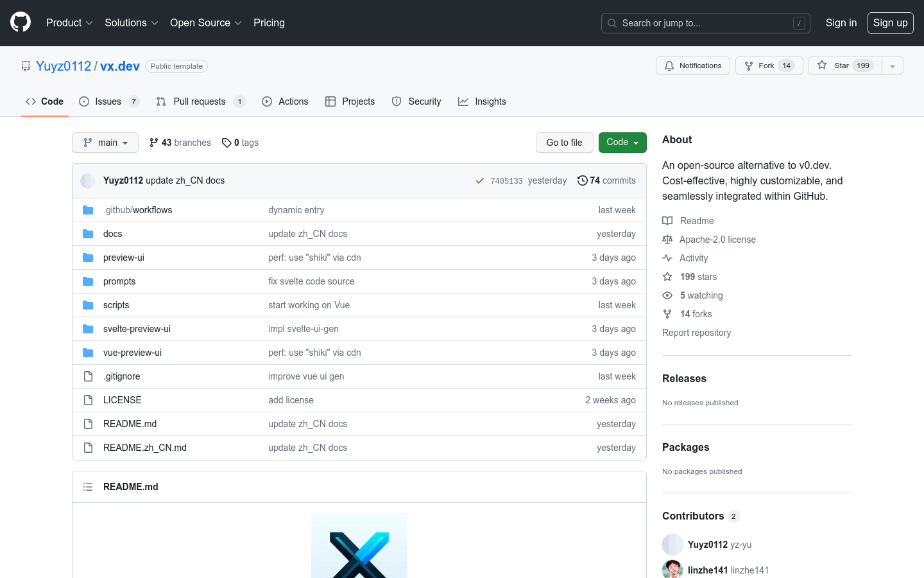Click the 'start working on Vue' commit message

coord(309,305)
